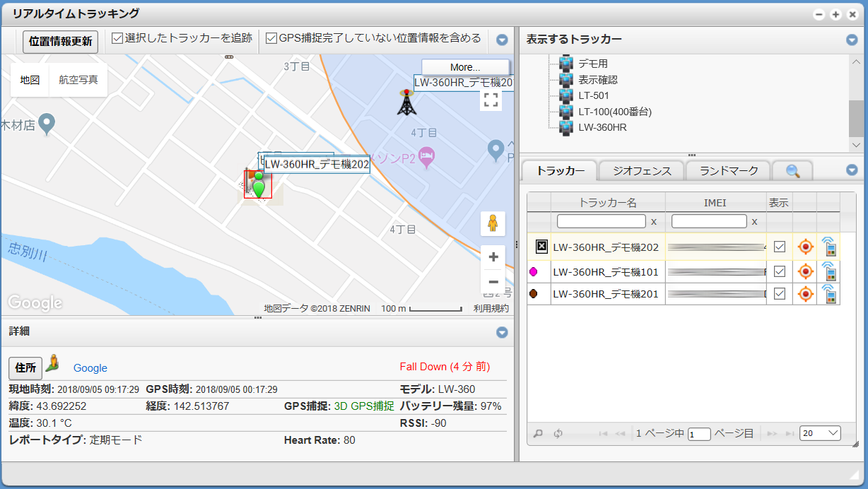868x489 pixels.
Task: Click the brown marker of デモ機201
Action: [x=534, y=294]
